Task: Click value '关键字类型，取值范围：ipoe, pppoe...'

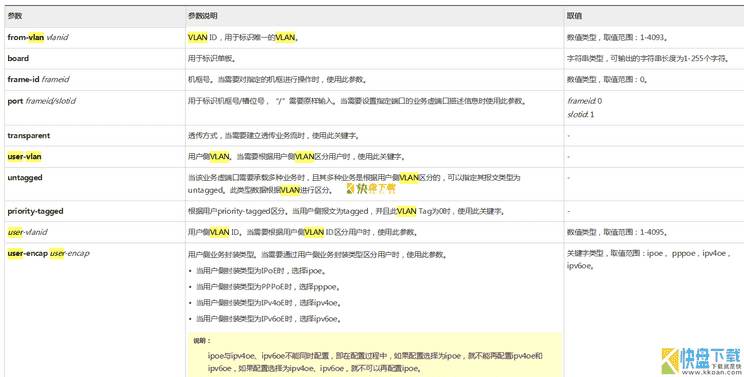Action: point(648,259)
